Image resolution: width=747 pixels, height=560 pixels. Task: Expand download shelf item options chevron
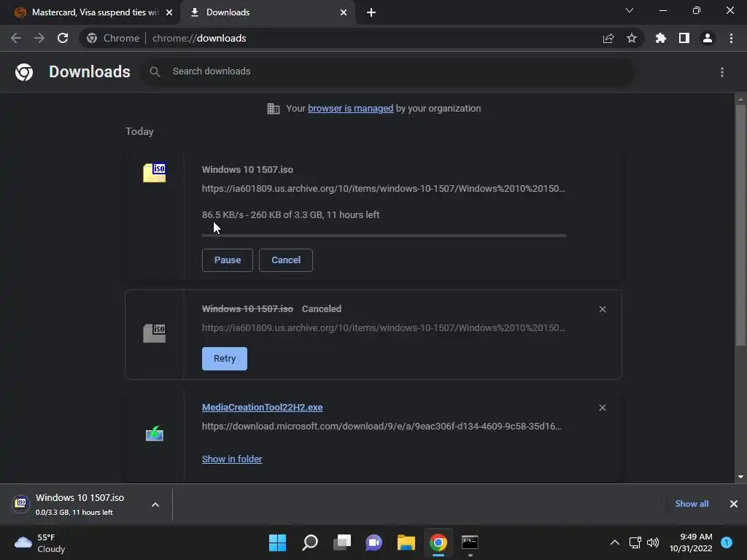tap(155, 505)
